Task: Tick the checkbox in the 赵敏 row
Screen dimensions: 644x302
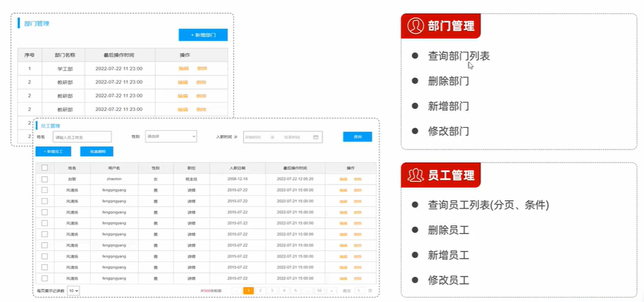Action: pyautogui.click(x=45, y=179)
